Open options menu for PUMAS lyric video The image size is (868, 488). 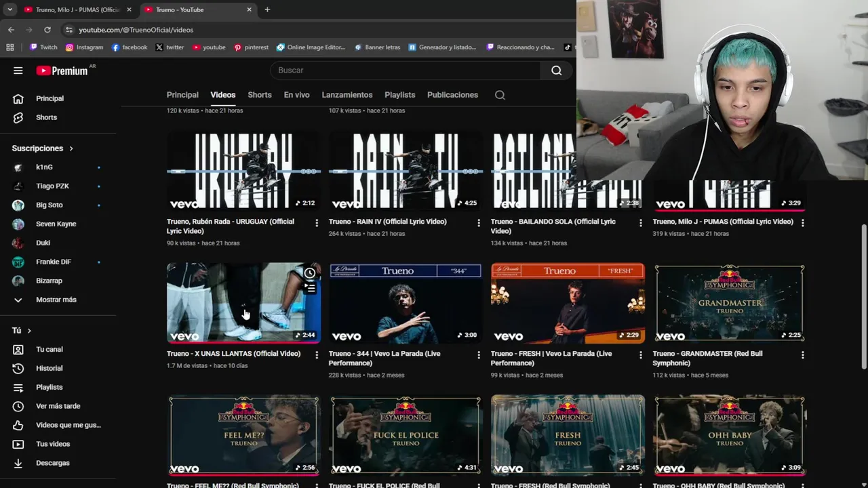click(x=802, y=222)
